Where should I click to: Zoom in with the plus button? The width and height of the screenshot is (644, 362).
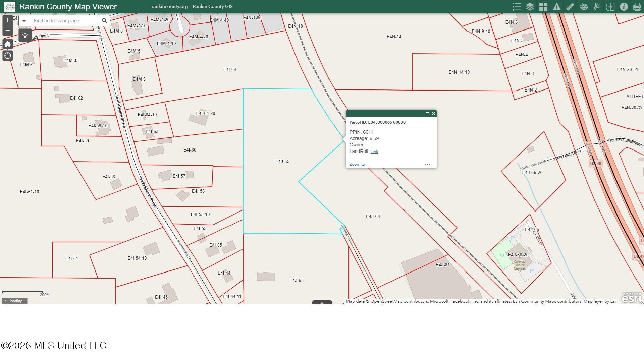(8, 20)
